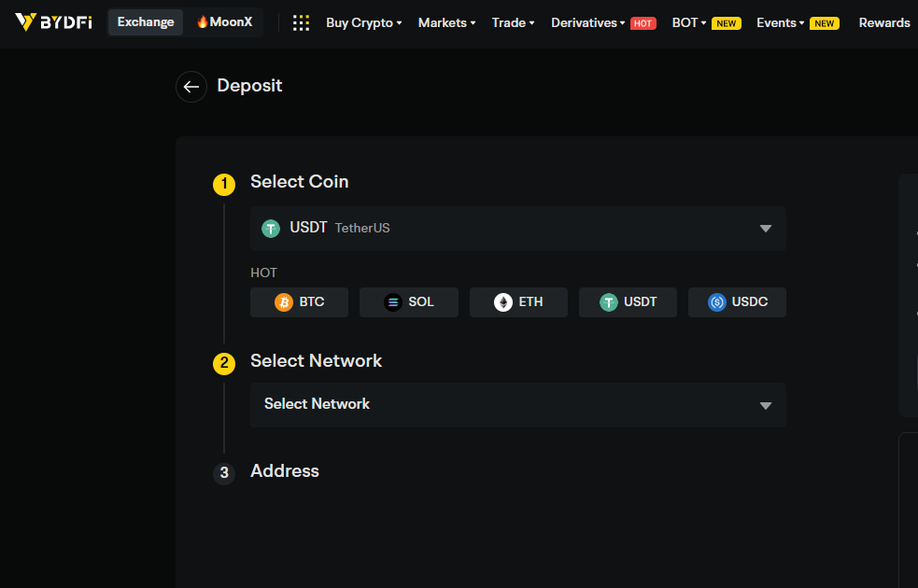Screen dimensions: 918x588
Task: Choose the USDC hot coin chip
Action: pyautogui.click(x=737, y=302)
